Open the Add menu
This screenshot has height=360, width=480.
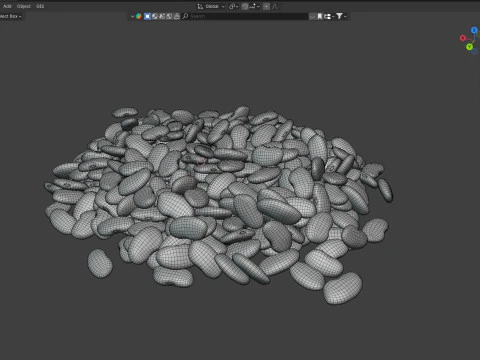click(x=7, y=6)
